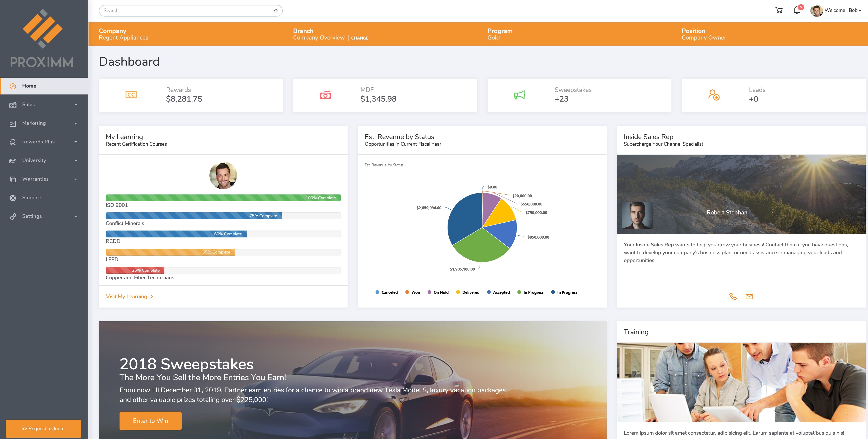The width and height of the screenshot is (868, 439).
Task: Open the notifications bell
Action: pyautogui.click(x=797, y=10)
